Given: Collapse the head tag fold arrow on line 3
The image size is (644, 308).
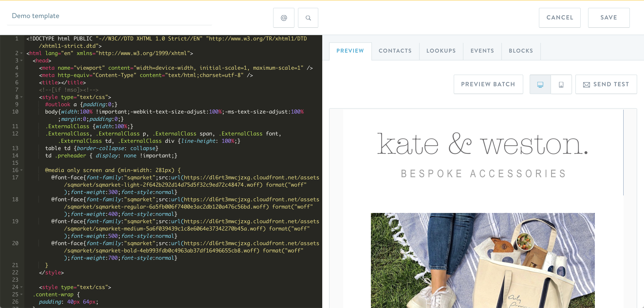Looking at the screenshot, I should click(21, 60).
